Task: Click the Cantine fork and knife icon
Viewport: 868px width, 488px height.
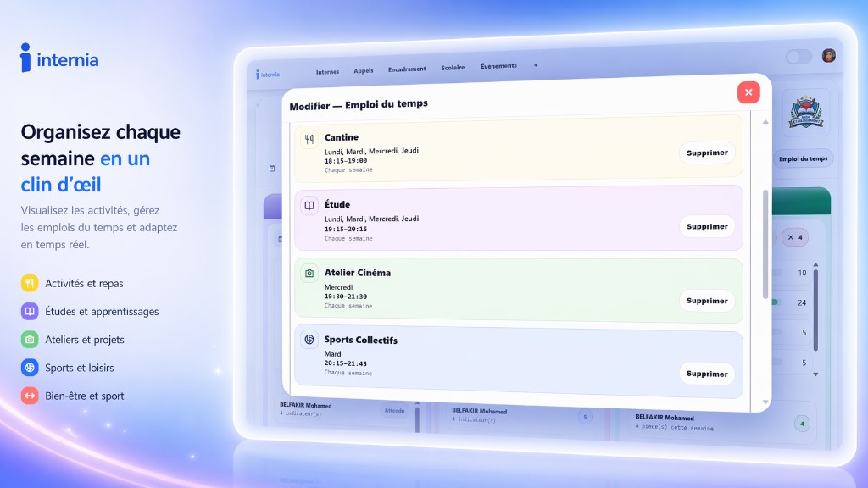Action: click(309, 139)
